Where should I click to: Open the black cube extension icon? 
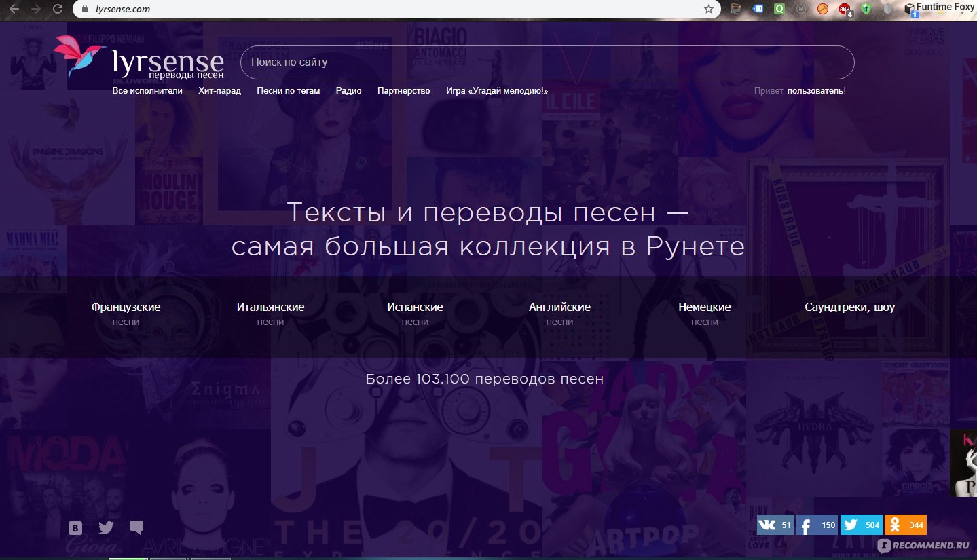click(x=910, y=10)
